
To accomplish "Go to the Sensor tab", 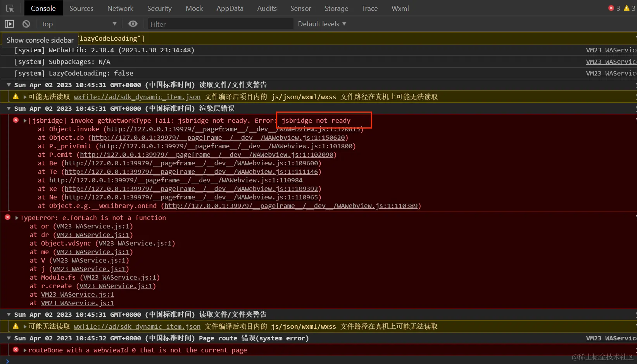I will pos(300,8).
